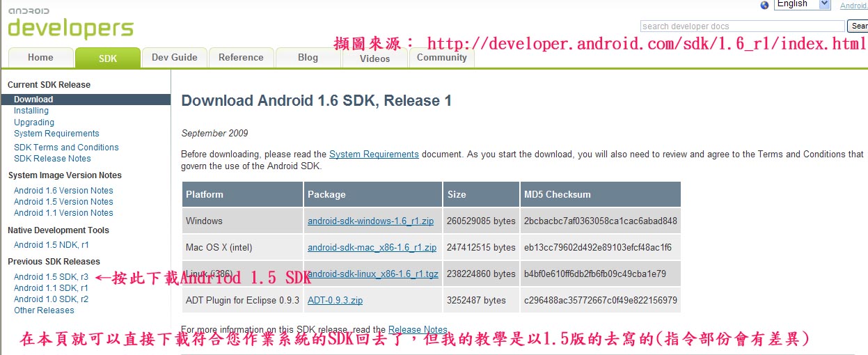Click System Image Version Notes heading
This screenshot has height=355, width=868.
(65, 175)
